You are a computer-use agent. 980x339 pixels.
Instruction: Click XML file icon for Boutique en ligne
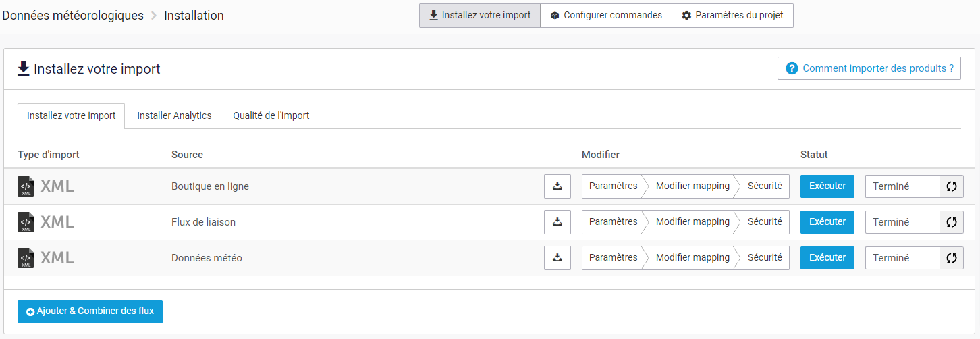click(26, 186)
